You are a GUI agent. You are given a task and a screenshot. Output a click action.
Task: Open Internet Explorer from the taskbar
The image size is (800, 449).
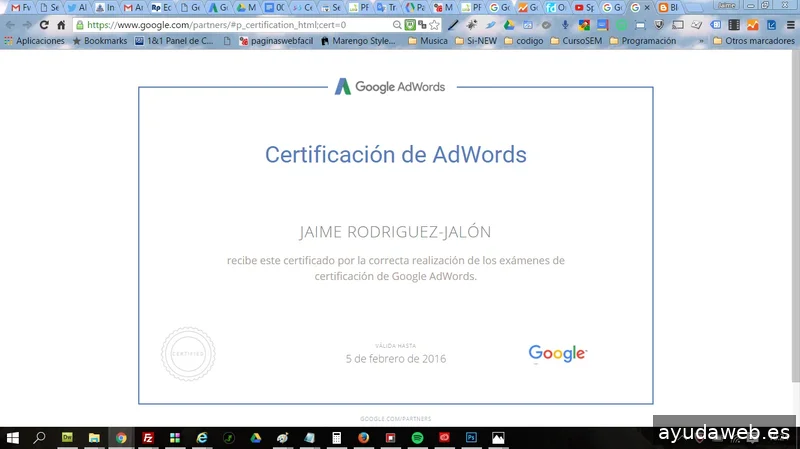(202, 438)
